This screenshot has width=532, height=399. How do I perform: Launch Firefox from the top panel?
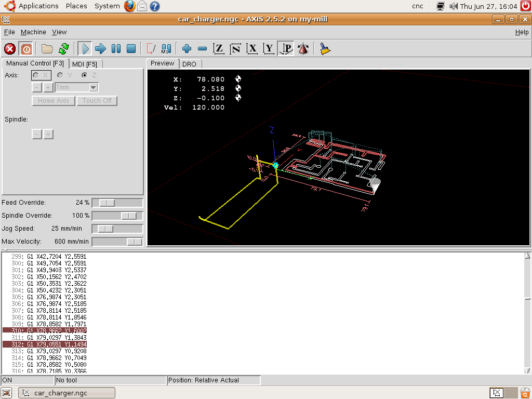point(129,6)
